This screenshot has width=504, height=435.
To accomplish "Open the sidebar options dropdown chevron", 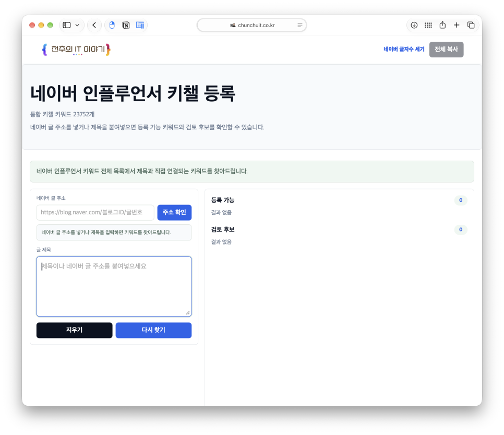I will [x=77, y=25].
